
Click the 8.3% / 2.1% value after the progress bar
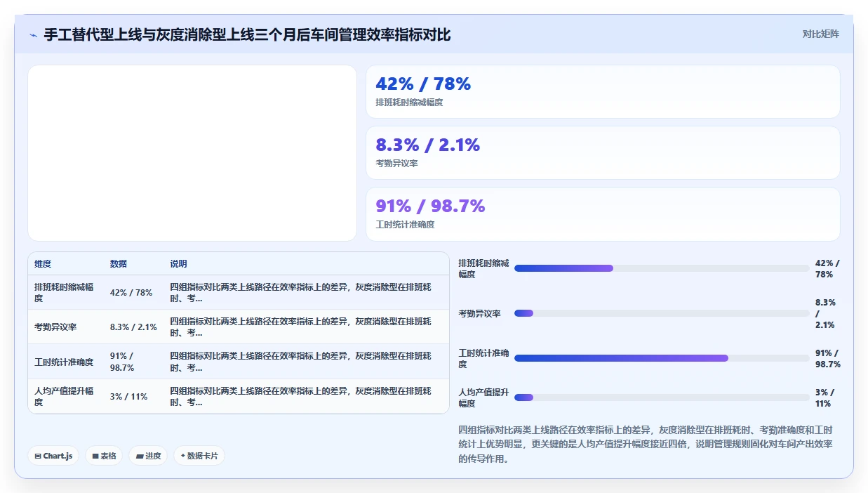pyautogui.click(x=825, y=314)
